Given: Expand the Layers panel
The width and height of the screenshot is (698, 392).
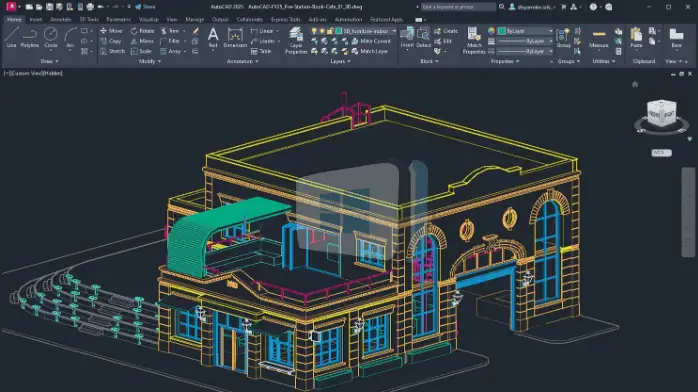Looking at the screenshot, I should [340, 61].
